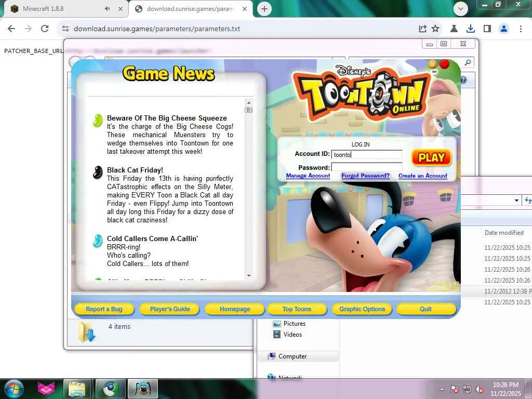Bookmark this page with the star icon
The image size is (532, 399).
point(435,29)
